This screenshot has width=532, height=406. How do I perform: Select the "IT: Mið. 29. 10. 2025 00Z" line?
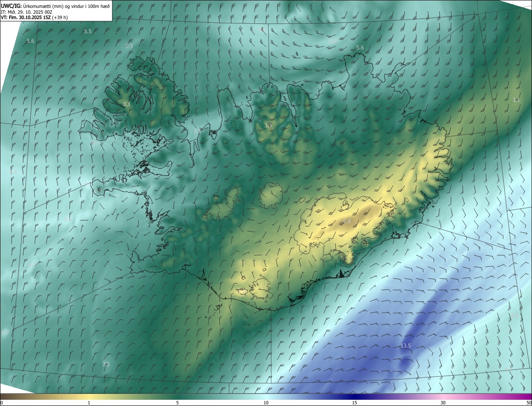coord(27,12)
